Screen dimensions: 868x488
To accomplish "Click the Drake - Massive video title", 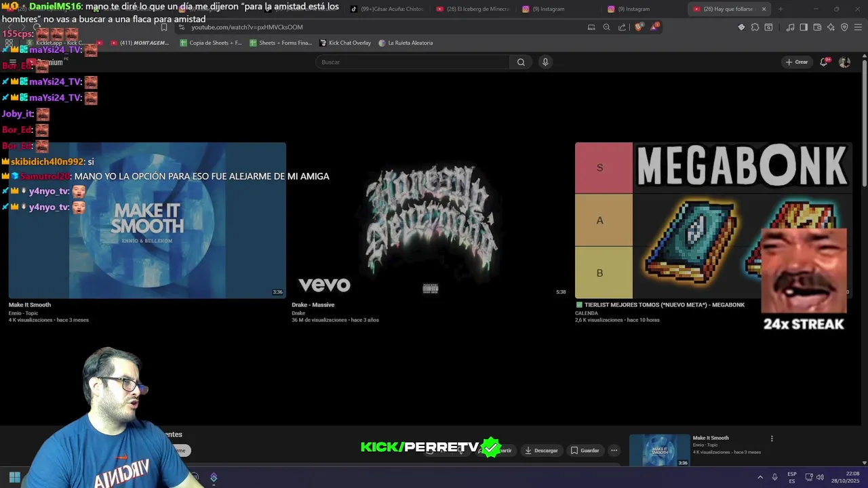I will (313, 305).
